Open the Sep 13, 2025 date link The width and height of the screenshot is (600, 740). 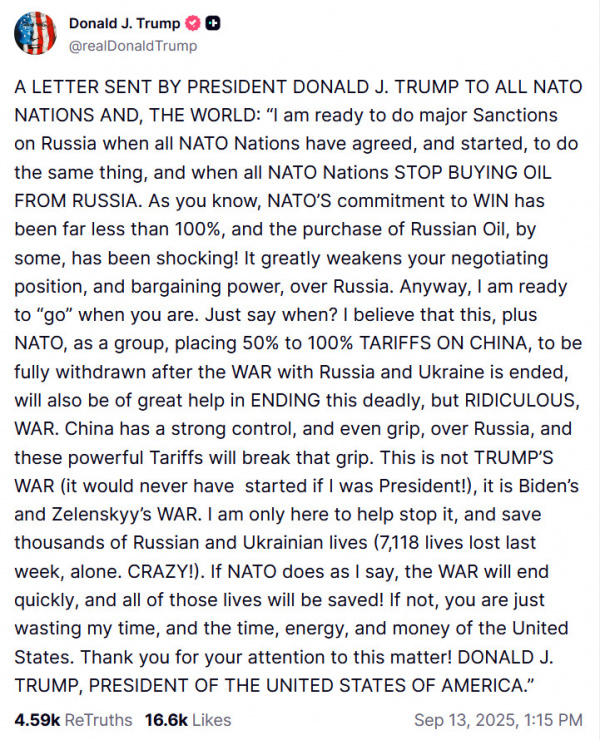click(463, 719)
